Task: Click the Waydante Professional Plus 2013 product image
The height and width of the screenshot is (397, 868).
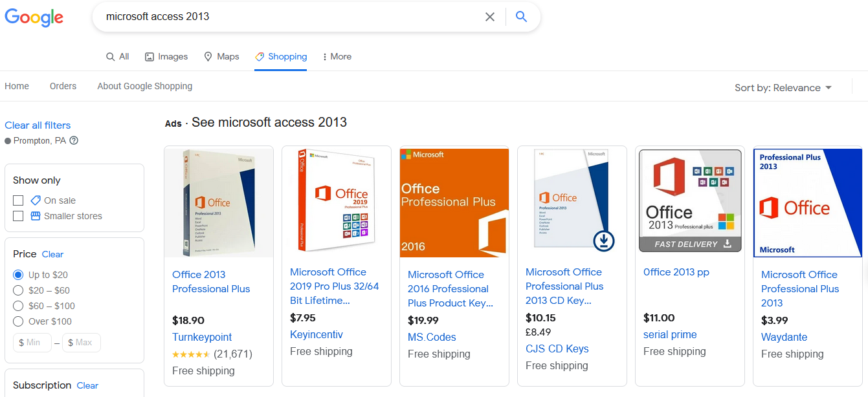Action: 808,203
